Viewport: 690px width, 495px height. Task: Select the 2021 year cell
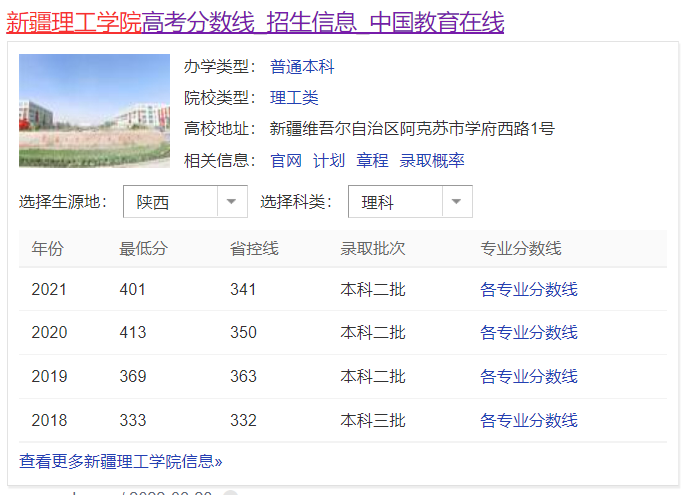[x=49, y=290]
